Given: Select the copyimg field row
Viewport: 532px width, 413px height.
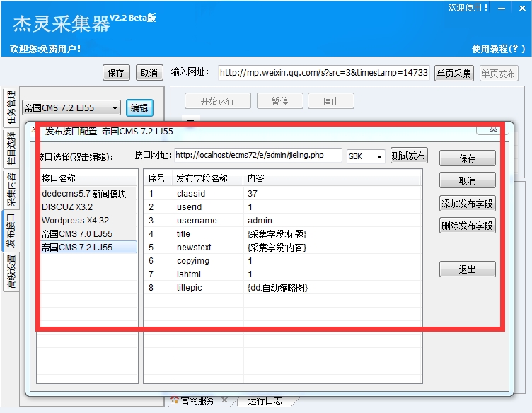Looking at the screenshot, I should [x=283, y=261].
